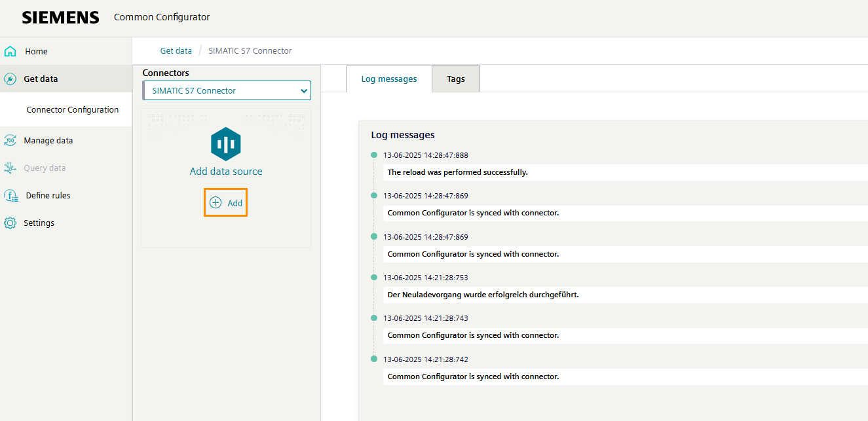Click the SIMATIC S7 Connector breadcrumb entry
868x421 pixels.
click(x=250, y=50)
